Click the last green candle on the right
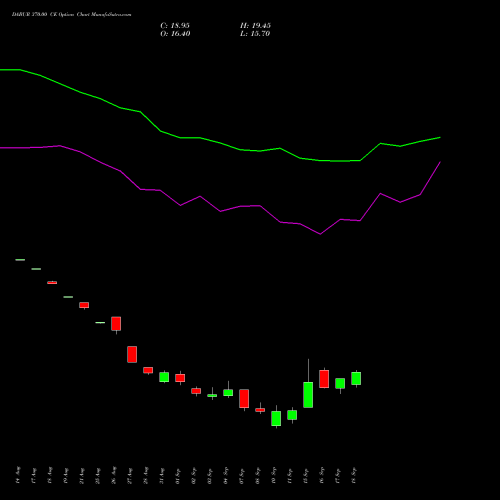500x500 pixels. tap(356, 378)
